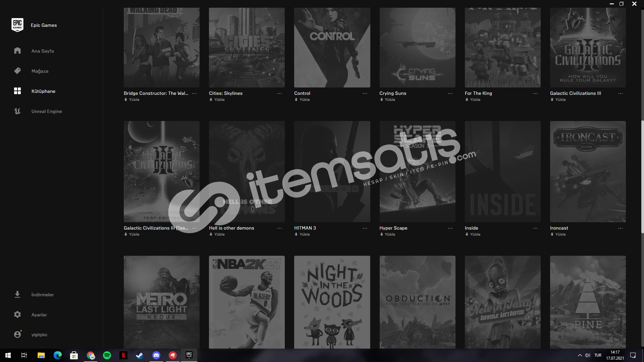
Task: Open options menu for Crying Suns
Action: point(450,94)
